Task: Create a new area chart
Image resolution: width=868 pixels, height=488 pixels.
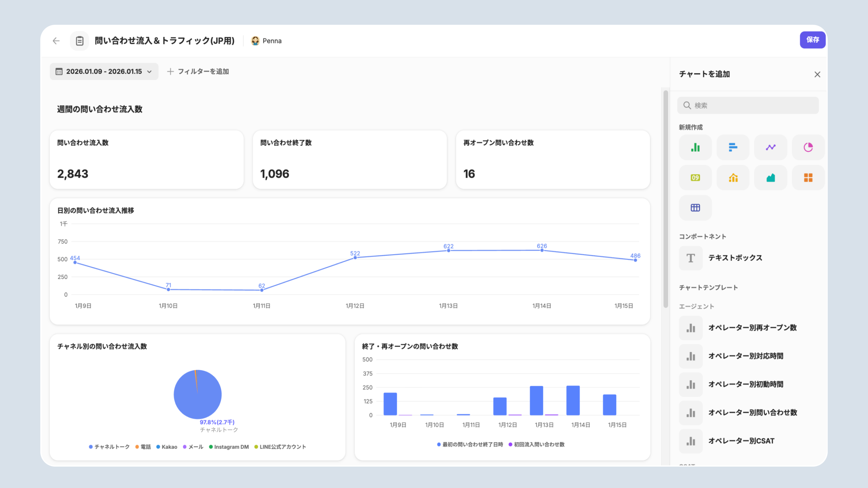Action: pos(771,178)
